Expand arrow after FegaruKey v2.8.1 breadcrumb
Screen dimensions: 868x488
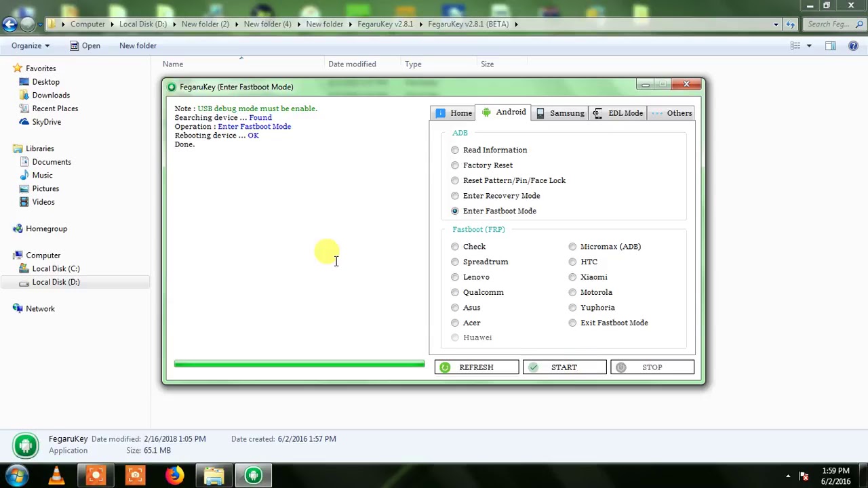[x=420, y=24]
